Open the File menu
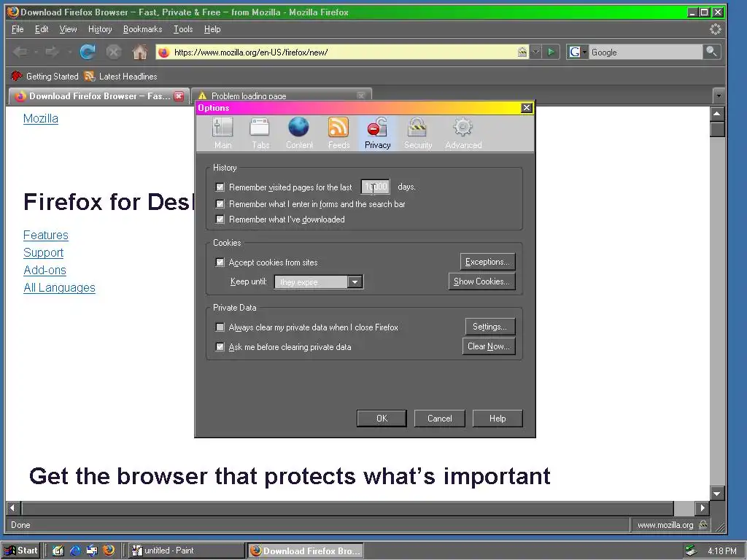 [x=18, y=29]
